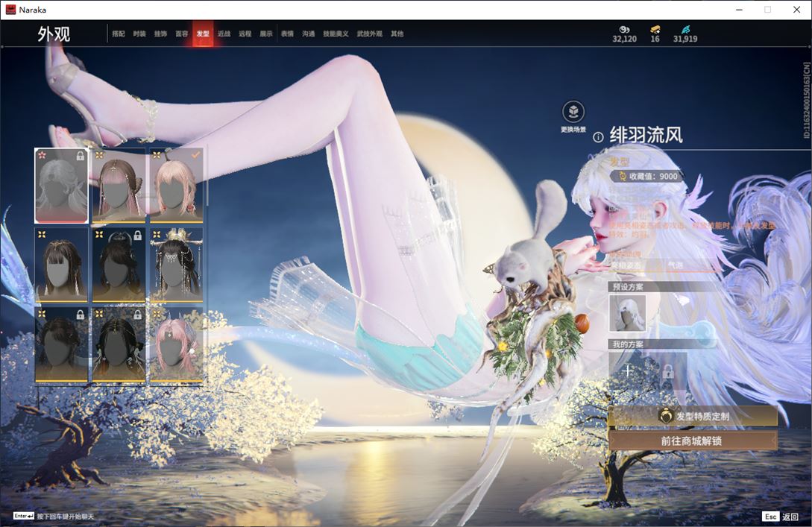Image resolution: width=812 pixels, height=527 pixels.
Task: Open the 搭配 tab
Action: click(x=119, y=34)
